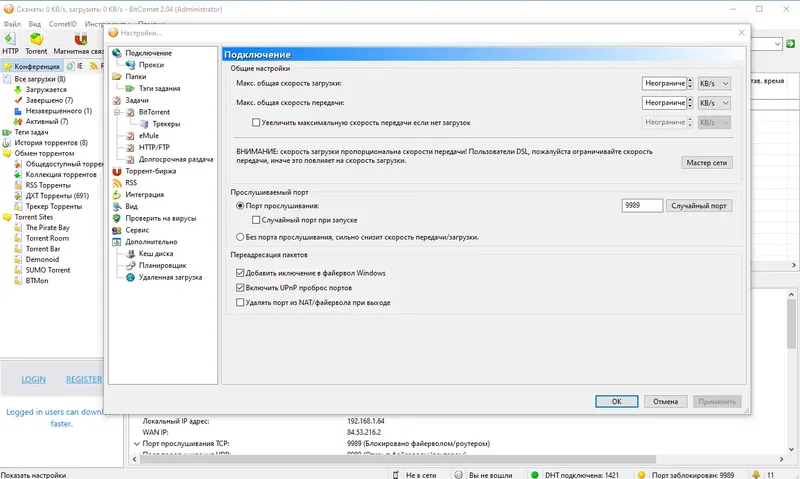Click the OK button
The image size is (800, 479).
[x=616, y=401]
